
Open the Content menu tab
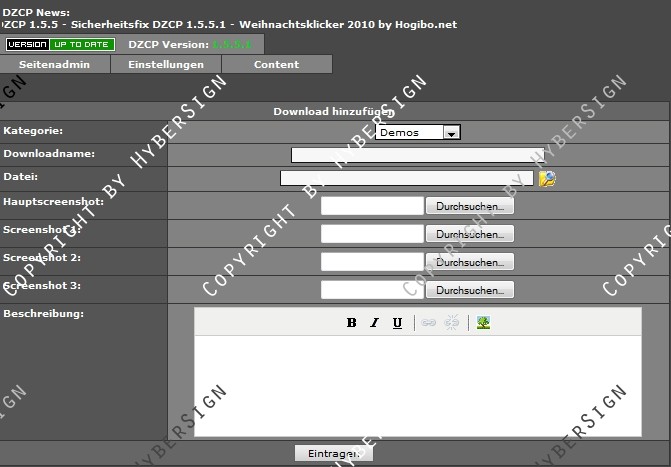coord(277,65)
